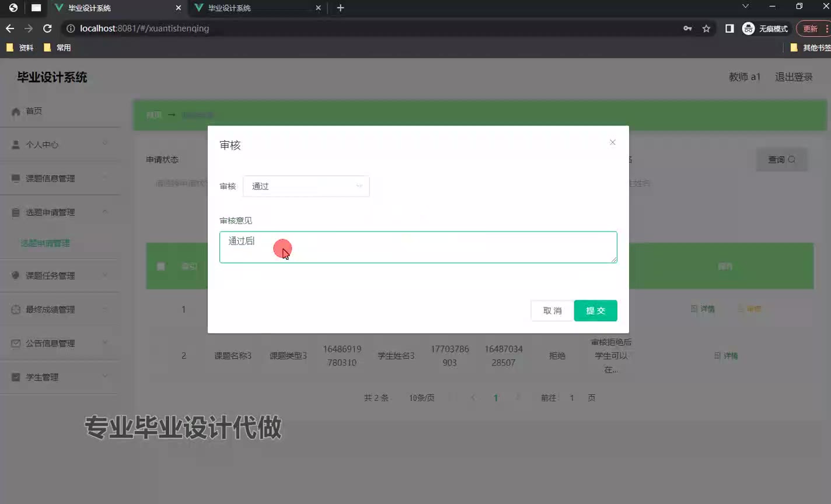Go to next page arrow in pagination
The image size is (831, 504).
(x=518, y=398)
